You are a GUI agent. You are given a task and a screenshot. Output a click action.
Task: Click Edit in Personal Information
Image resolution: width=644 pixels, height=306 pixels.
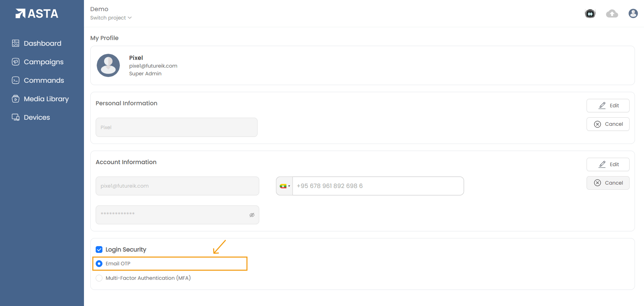point(608,106)
